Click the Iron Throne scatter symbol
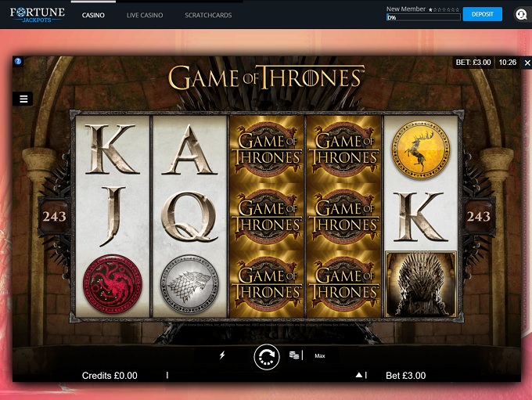This screenshot has height=400, width=532. pos(420,283)
